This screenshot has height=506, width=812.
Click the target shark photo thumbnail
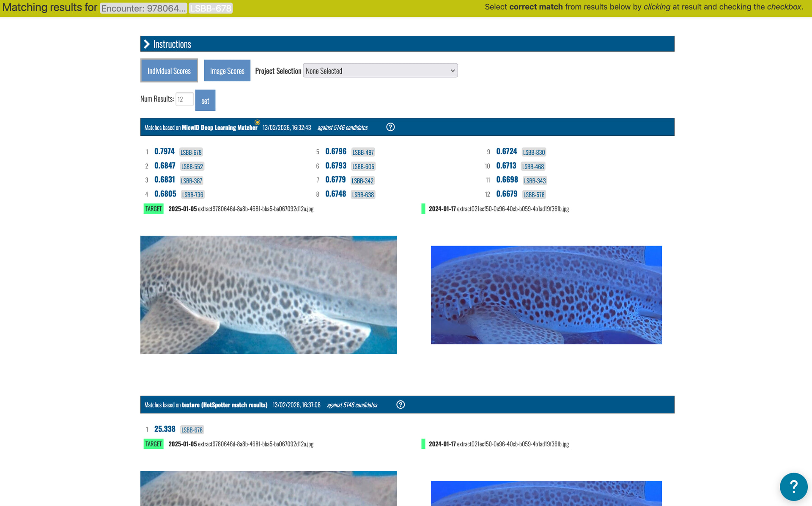tap(268, 295)
